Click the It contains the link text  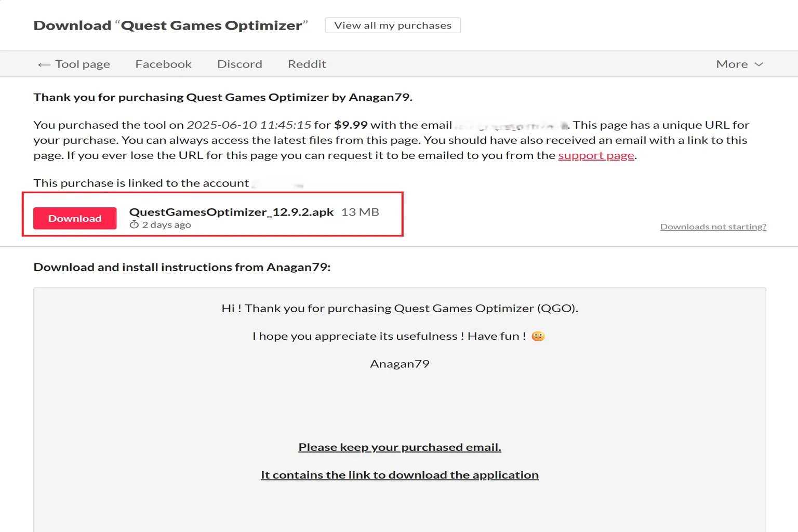pos(400,474)
